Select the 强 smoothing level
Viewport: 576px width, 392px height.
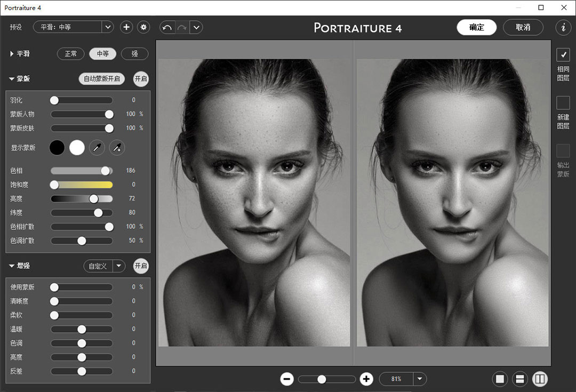pyautogui.click(x=134, y=54)
